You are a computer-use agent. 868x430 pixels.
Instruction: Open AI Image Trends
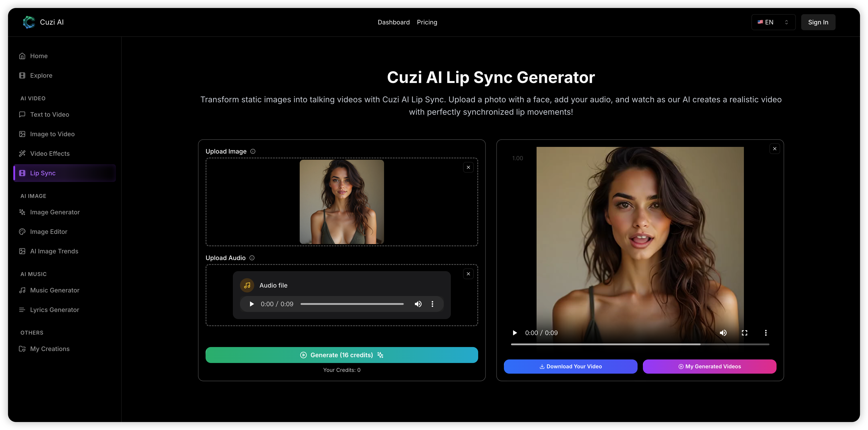(x=64, y=251)
